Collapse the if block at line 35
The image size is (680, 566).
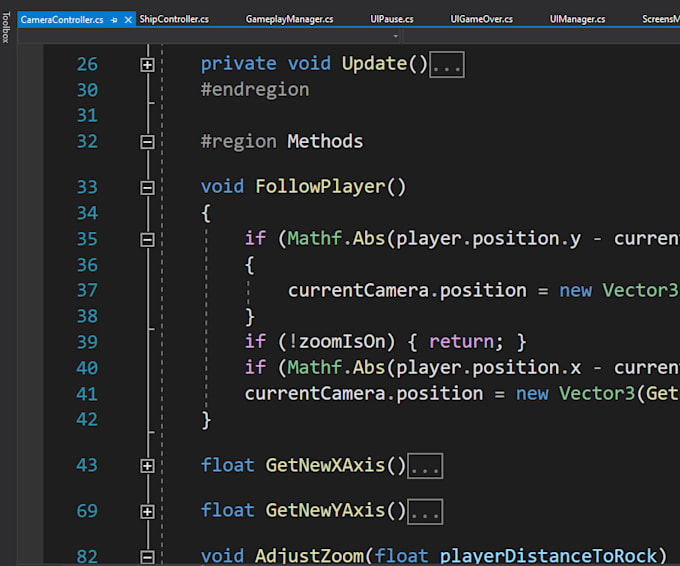147,240
